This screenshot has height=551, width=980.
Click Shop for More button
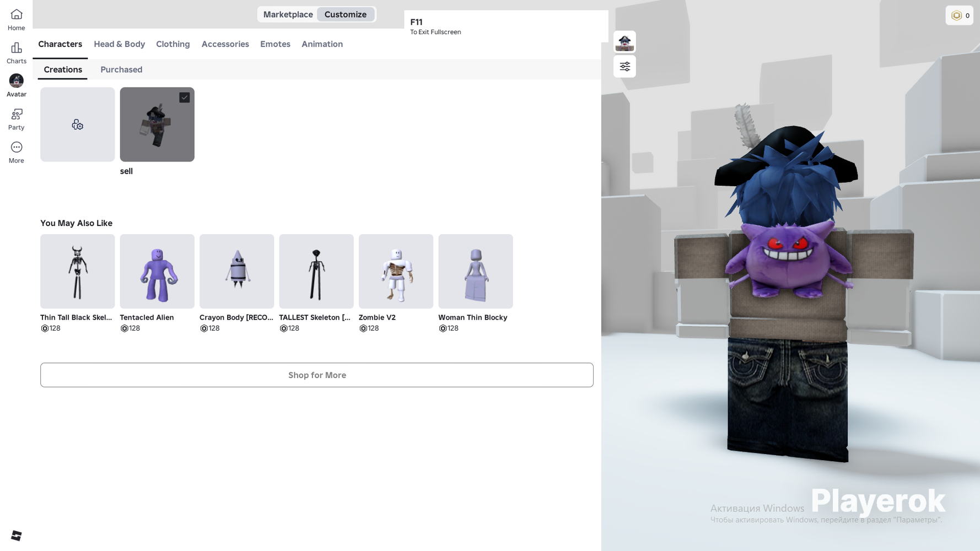(x=317, y=375)
